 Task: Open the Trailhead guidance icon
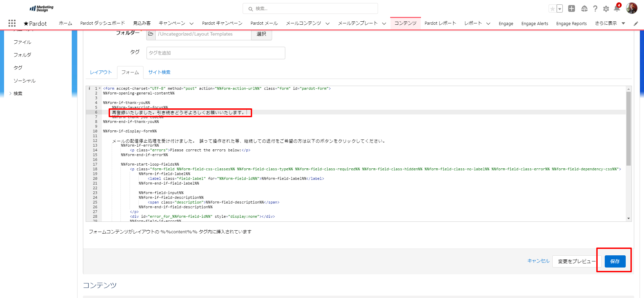(x=584, y=9)
